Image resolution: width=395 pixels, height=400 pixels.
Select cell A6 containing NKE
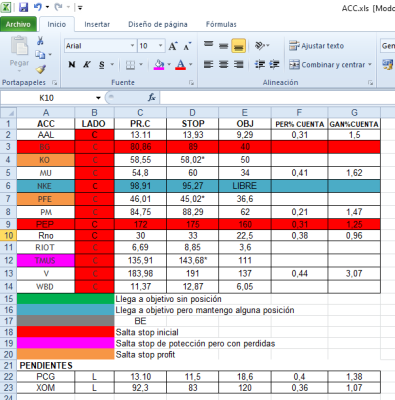(x=46, y=186)
